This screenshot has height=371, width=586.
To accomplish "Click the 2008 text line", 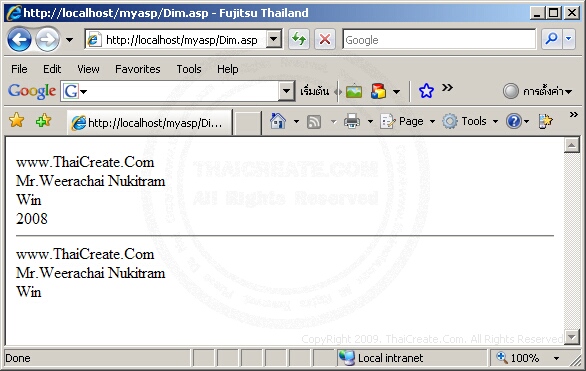I will pyautogui.click(x=32, y=219).
